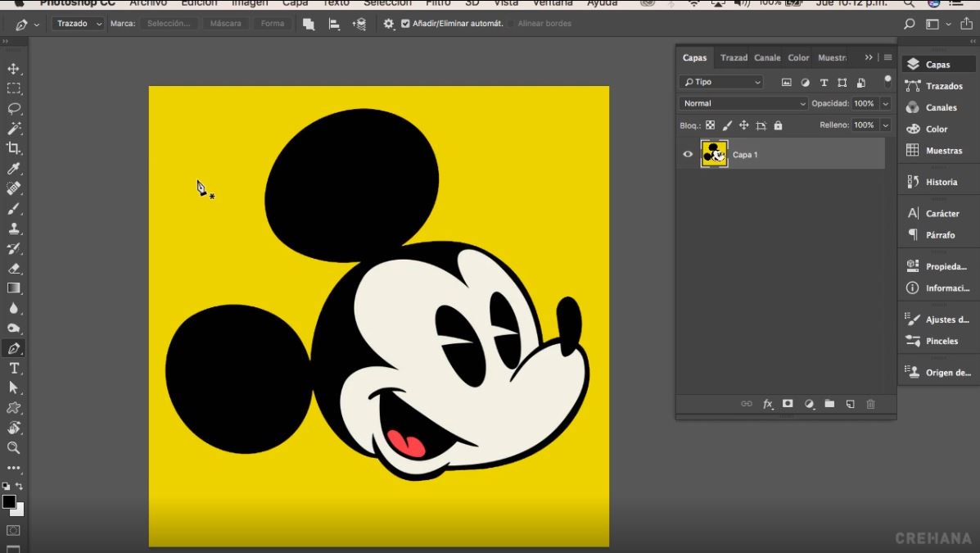Open Historia panel from dock
Image resolution: width=980 pixels, height=553 pixels.
pyautogui.click(x=938, y=182)
